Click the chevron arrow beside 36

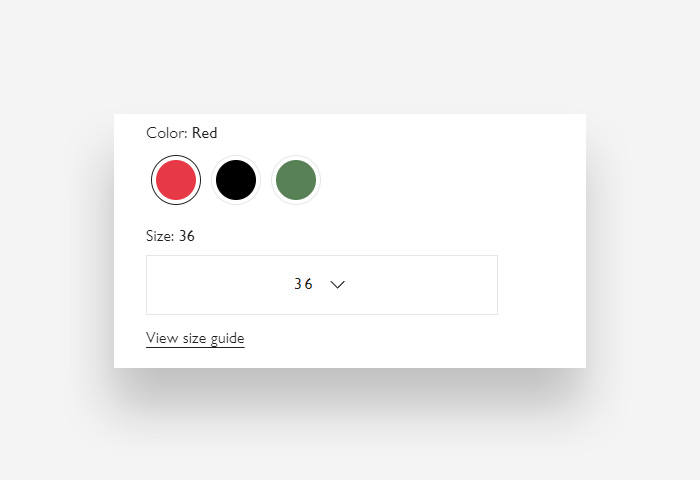click(337, 285)
